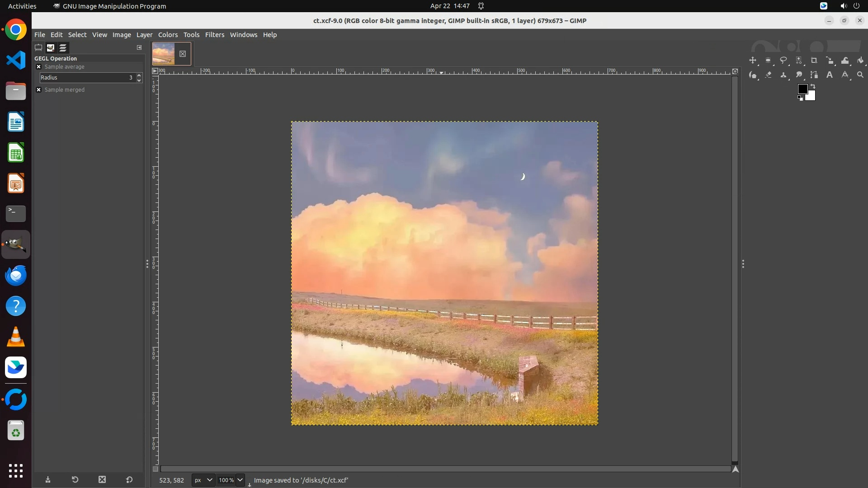Click the black foreground color swatch
The width and height of the screenshot is (868, 488).
point(802,89)
